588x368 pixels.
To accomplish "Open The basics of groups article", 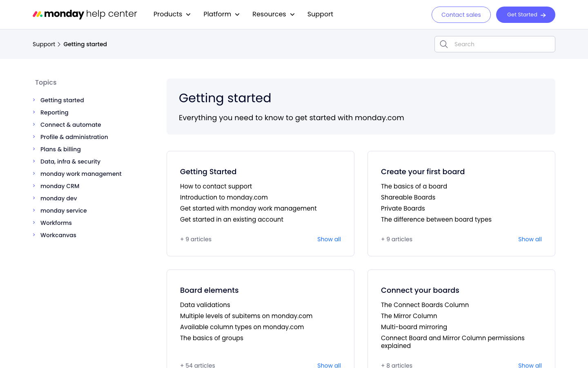I will coord(212,338).
